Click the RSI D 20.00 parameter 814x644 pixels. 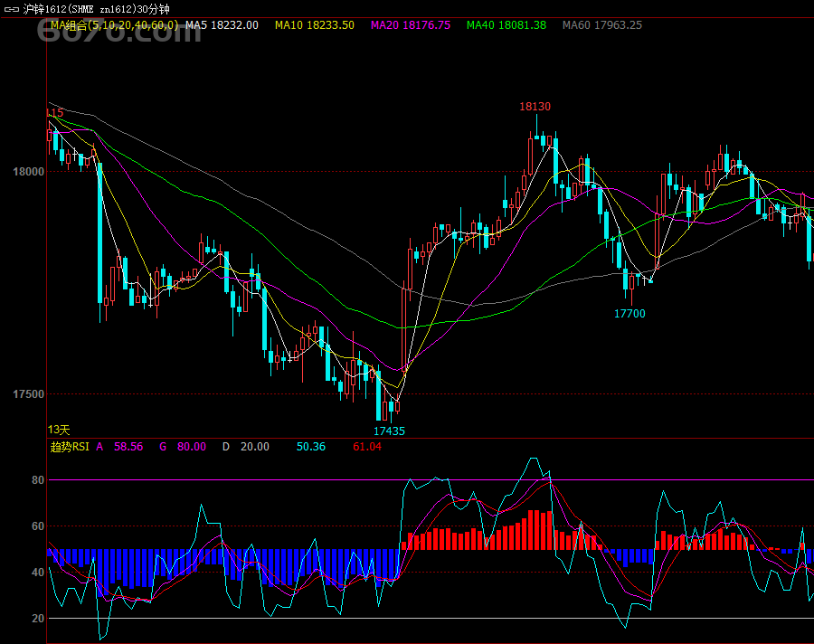tap(245, 447)
